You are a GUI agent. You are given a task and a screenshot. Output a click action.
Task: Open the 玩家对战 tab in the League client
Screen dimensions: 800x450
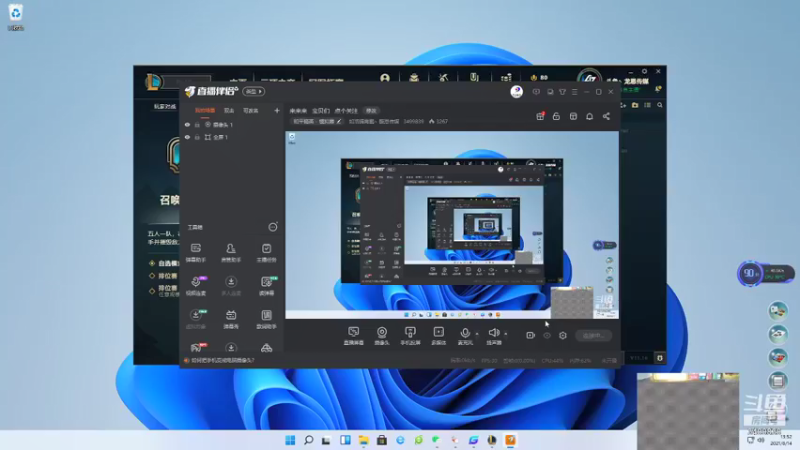tap(165, 107)
